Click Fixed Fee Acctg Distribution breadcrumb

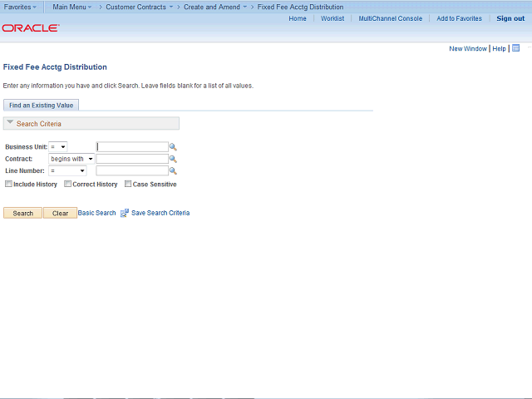(300, 7)
